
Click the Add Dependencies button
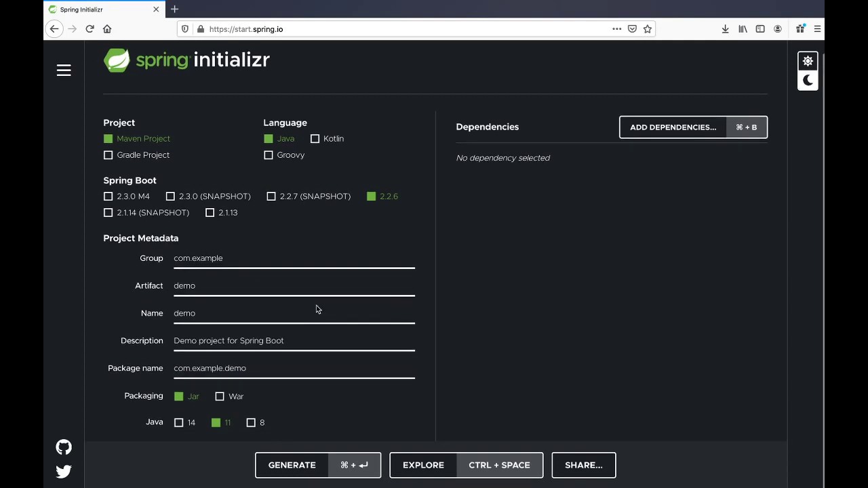tap(693, 127)
